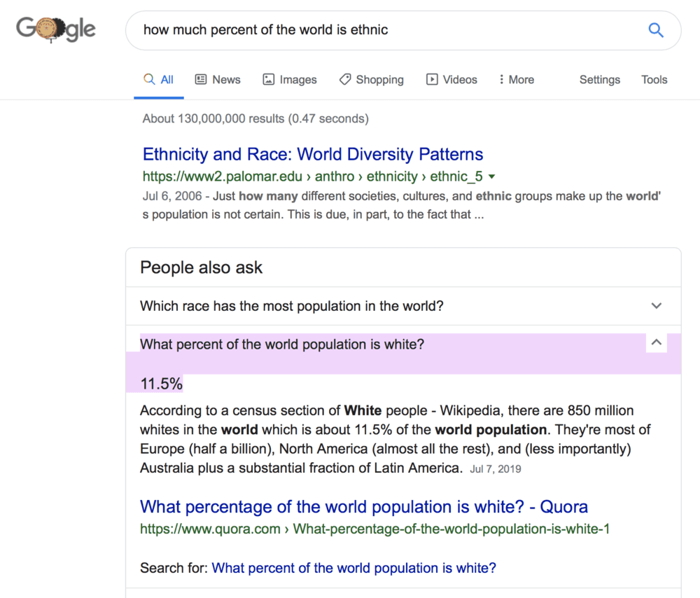Switch to the Videos tab

click(451, 80)
